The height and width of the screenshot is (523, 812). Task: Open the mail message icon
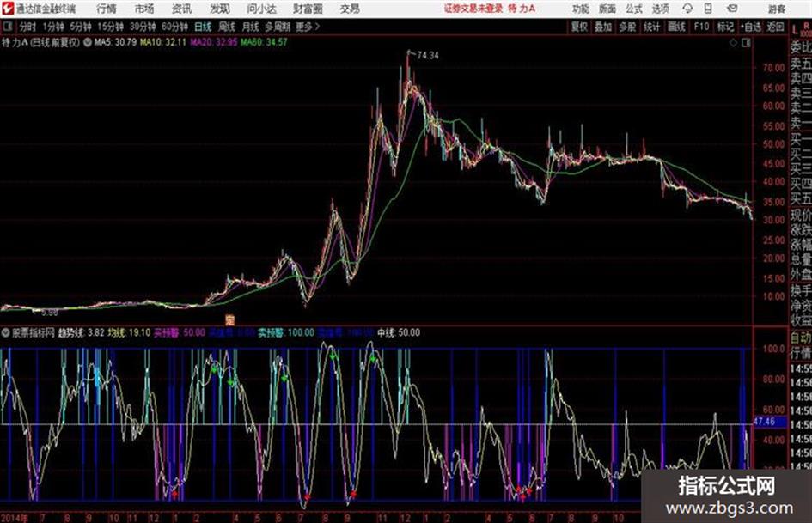click(732, 9)
